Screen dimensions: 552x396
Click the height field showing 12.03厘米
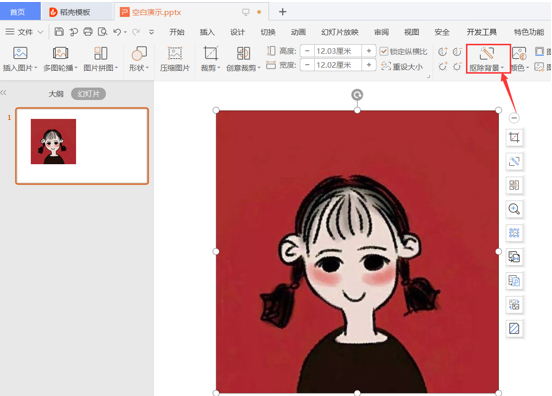click(x=337, y=51)
